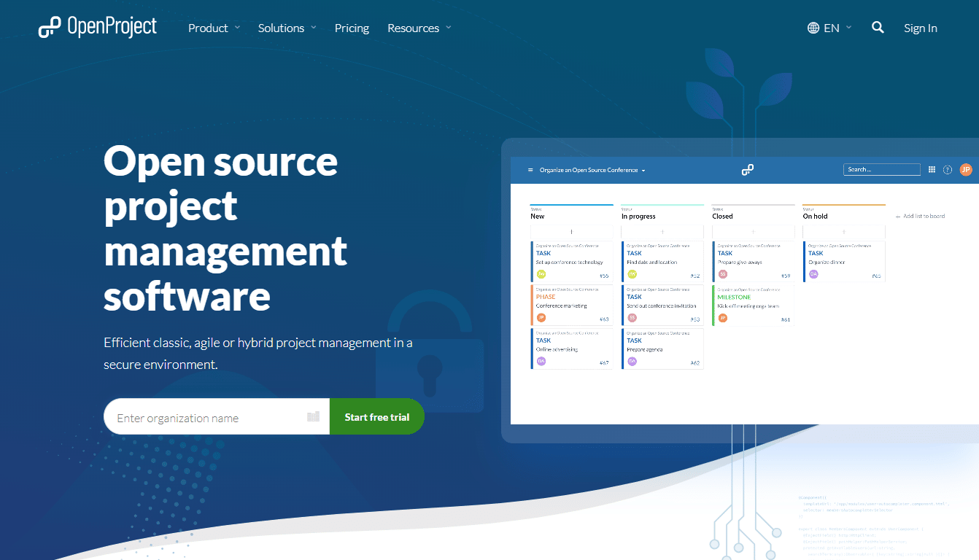Open the Kick-off meeting milestone card
979x560 pixels.
[x=754, y=305]
